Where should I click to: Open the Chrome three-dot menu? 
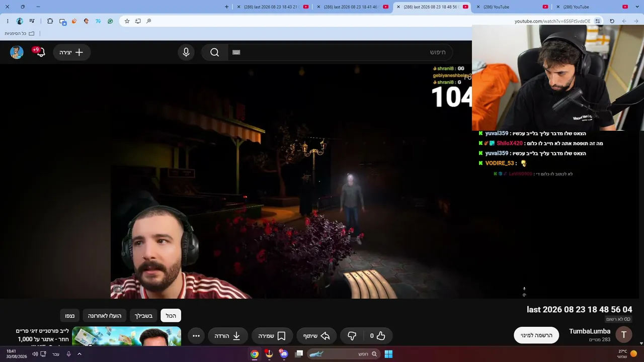(x=8, y=21)
